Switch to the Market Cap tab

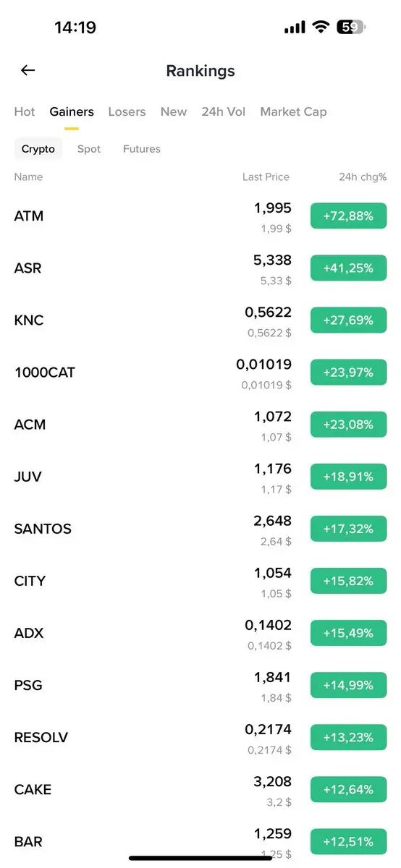click(293, 111)
